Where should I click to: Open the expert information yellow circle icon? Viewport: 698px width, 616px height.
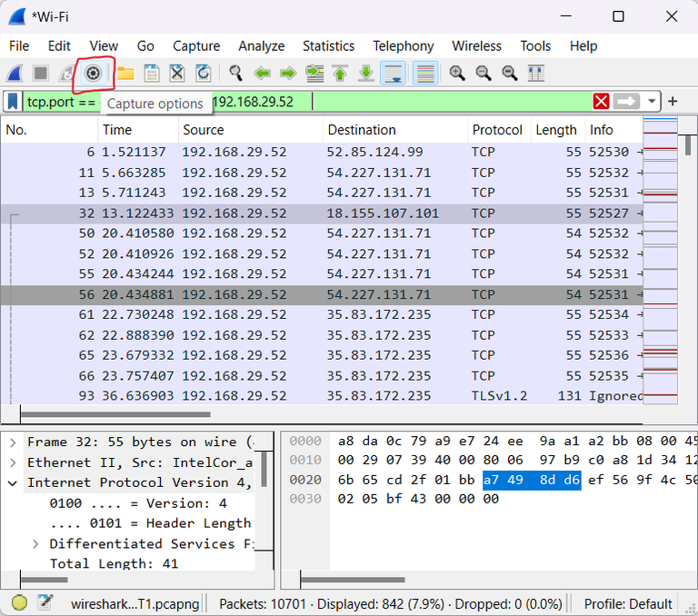(19, 602)
